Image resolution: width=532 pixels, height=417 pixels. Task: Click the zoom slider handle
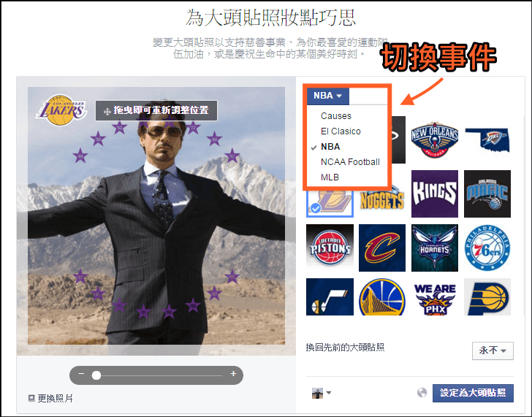[x=96, y=375]
